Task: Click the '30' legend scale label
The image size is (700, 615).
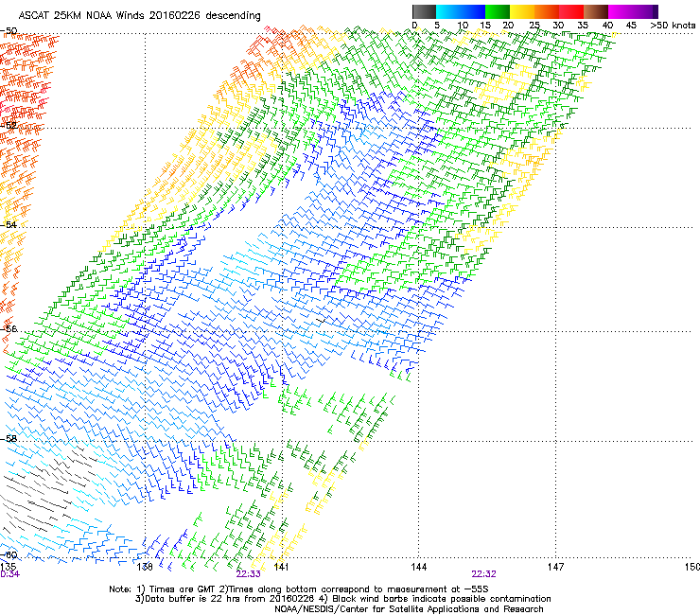Action: [x=558, y=26]
